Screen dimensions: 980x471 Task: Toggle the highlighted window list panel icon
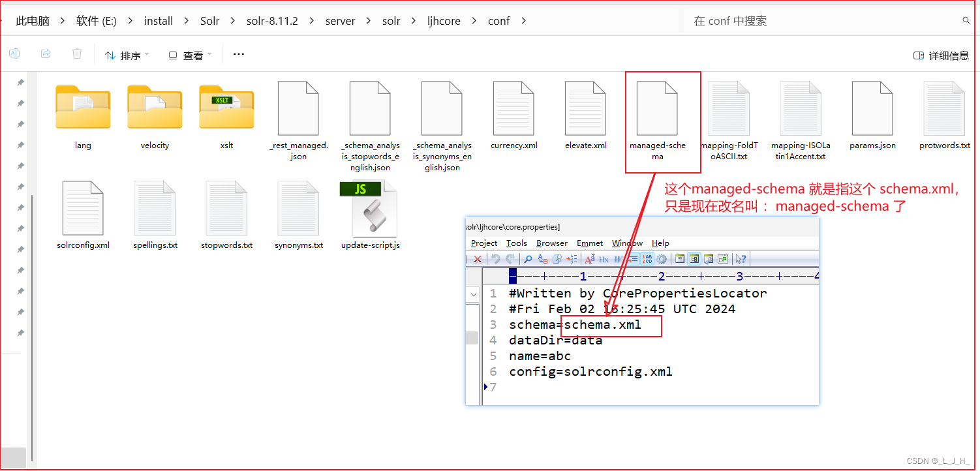tap(694, 259)
